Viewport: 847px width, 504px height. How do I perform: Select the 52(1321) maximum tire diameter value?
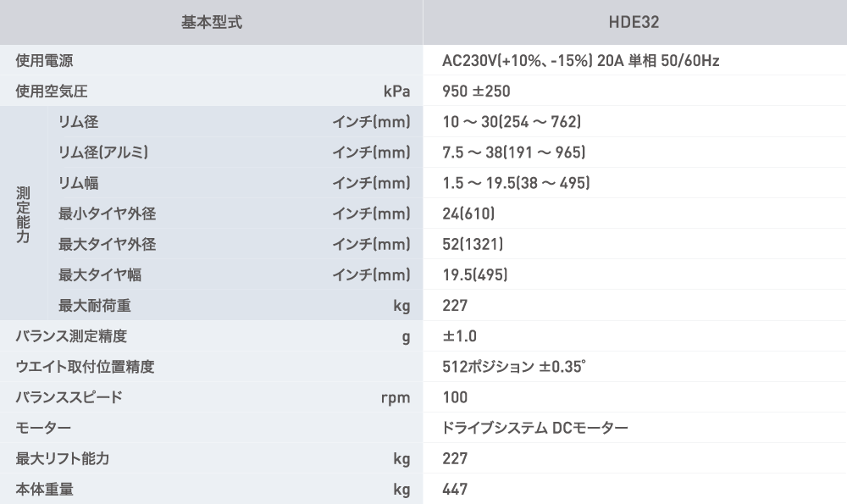pyautogui.click(x=473, y=244)
